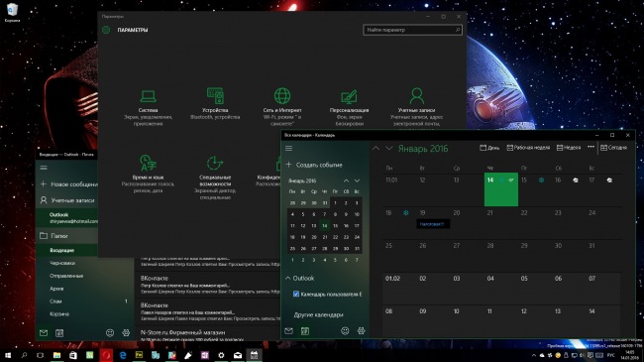Switch to Calendar from Mail bottom bar
The image size is (644, 362).
point(59,333)
